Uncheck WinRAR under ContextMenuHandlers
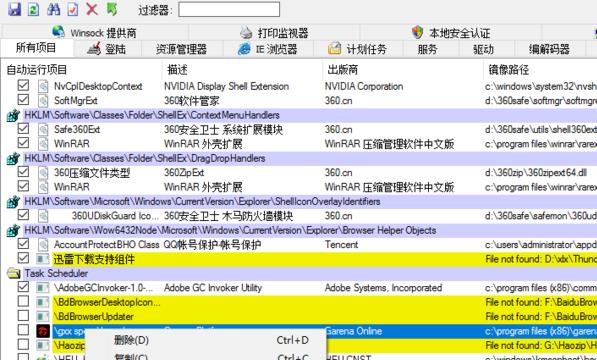 click(x=23, y=143)
